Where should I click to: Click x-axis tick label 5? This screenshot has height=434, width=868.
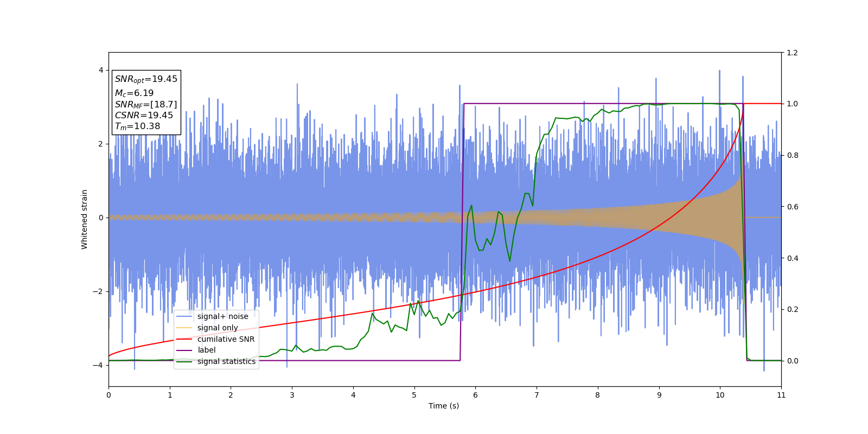click(x=414, y=395)
